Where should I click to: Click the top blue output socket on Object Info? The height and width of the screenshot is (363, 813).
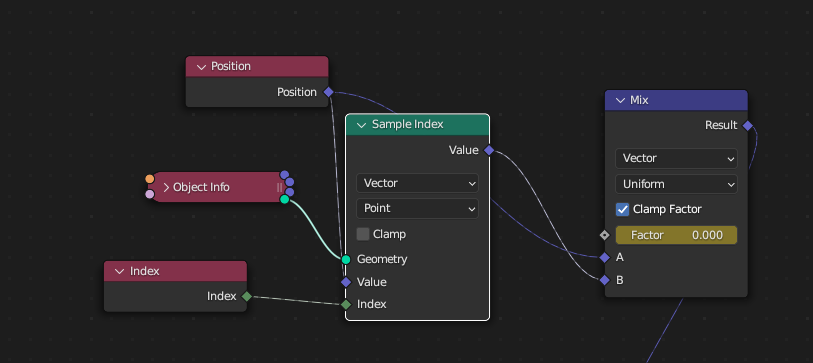tap(284, 175)
